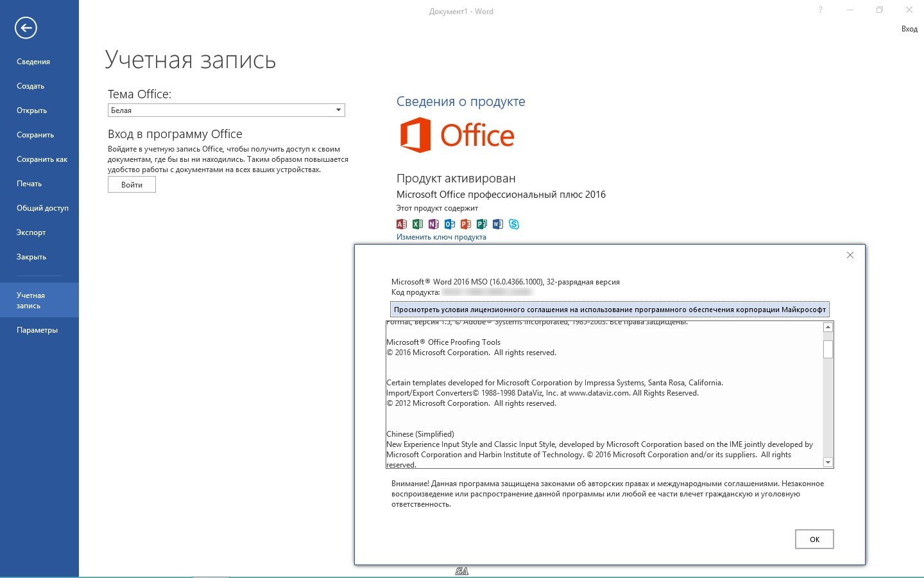Screen dimensions: 924x578
Task: Click the Изменить ключ продукта link
Action: pos(441,237)
